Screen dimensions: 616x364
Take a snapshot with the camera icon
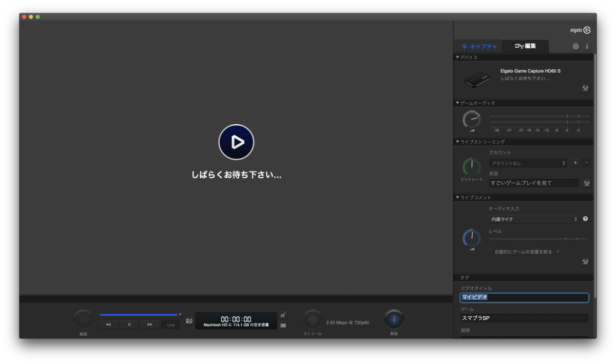tap(189, 320)
